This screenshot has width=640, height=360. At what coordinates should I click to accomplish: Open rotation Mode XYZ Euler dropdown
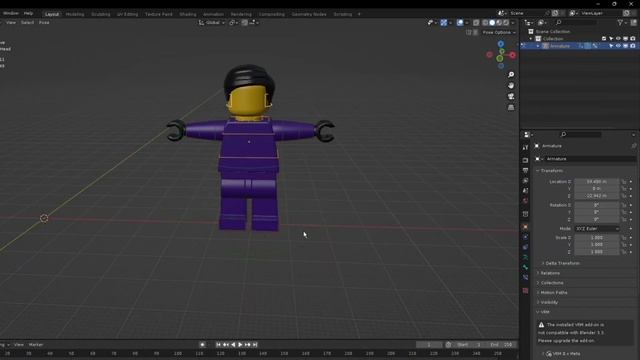pos(597,229)
